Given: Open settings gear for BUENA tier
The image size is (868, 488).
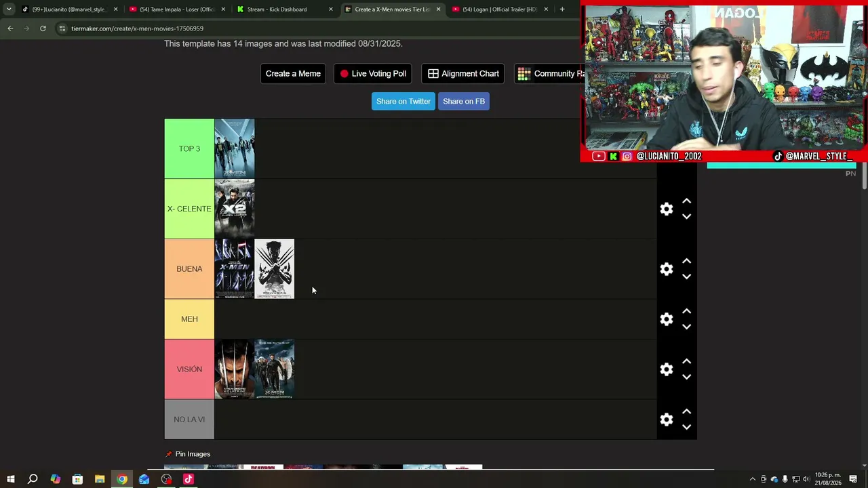Looking at the screenshot, I should coord(667,269).
